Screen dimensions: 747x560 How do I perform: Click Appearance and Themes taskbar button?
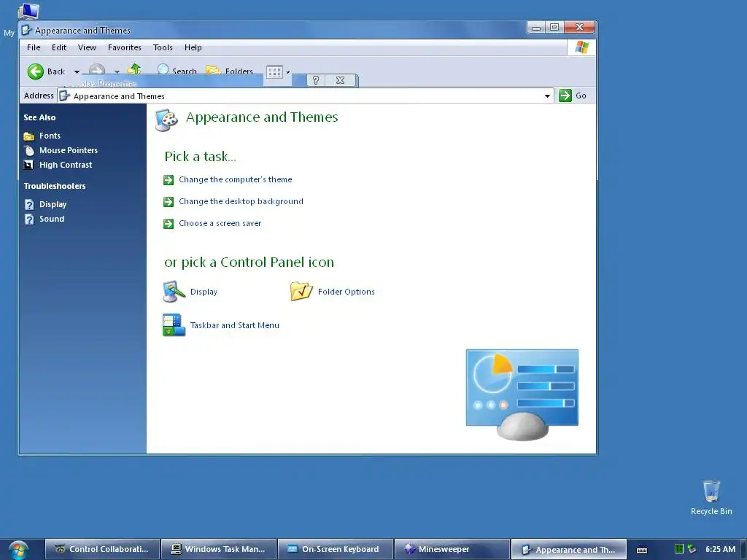[x=568, y=549]
